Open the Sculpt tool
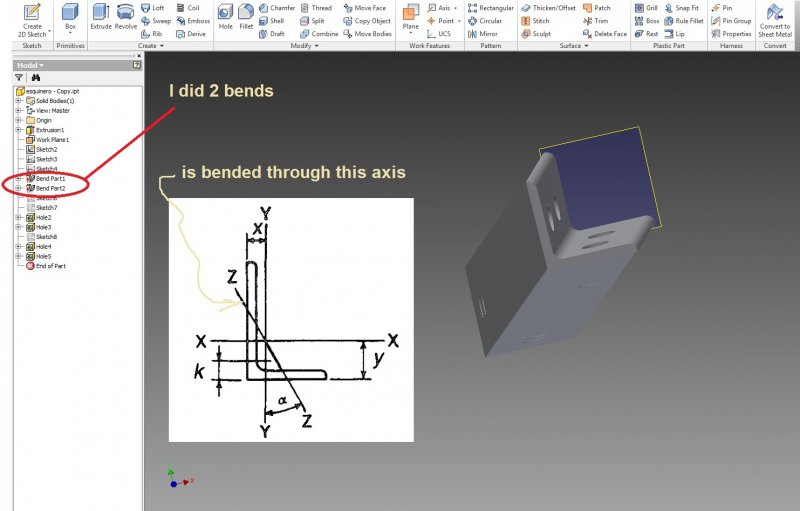The height and width of the screenshot is (511, 800). tap(536, 34)
